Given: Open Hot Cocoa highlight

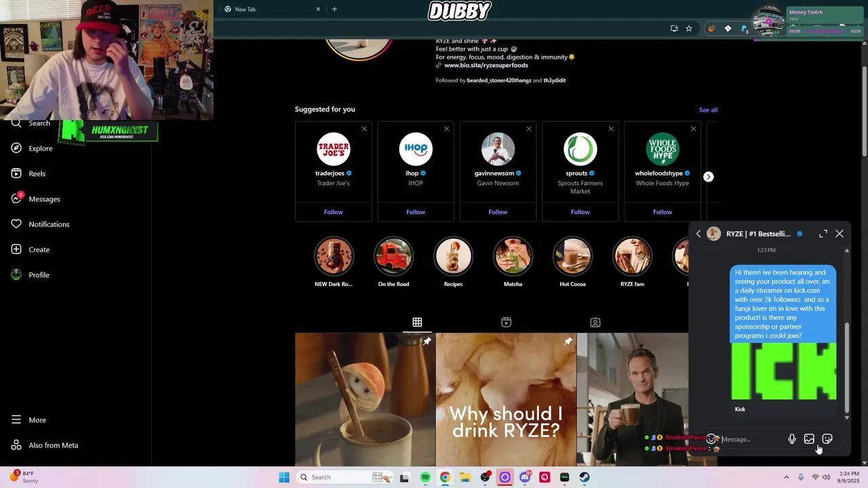Looking at the screenshot, I should pyautogui.click(x=572, y=257).
